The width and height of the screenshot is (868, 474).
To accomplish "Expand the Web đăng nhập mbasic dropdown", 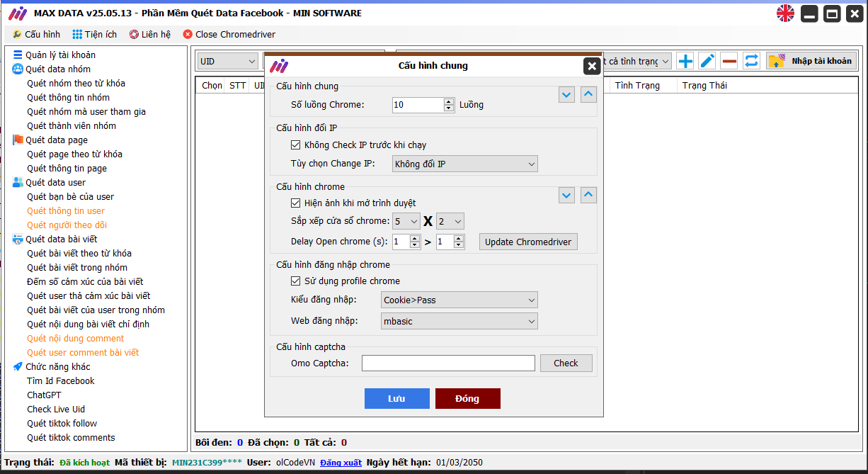I will [x=459, y=322].
